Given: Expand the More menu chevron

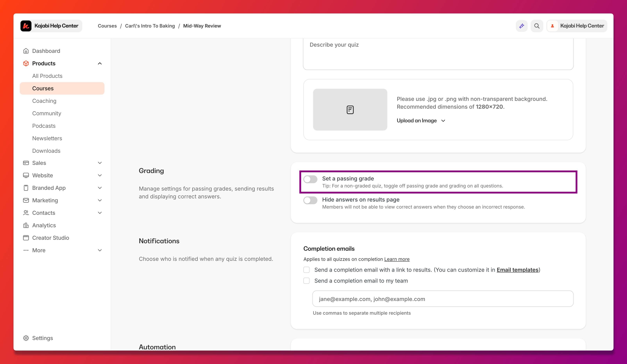Looking at the screenshot, I should (x=100, y=250).
